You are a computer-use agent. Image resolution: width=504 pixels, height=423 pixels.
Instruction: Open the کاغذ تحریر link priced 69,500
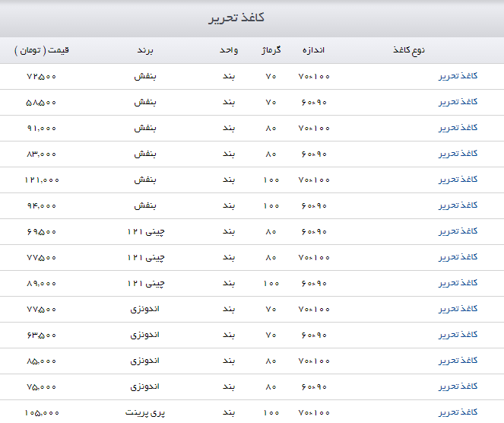(x=458, y=231)
